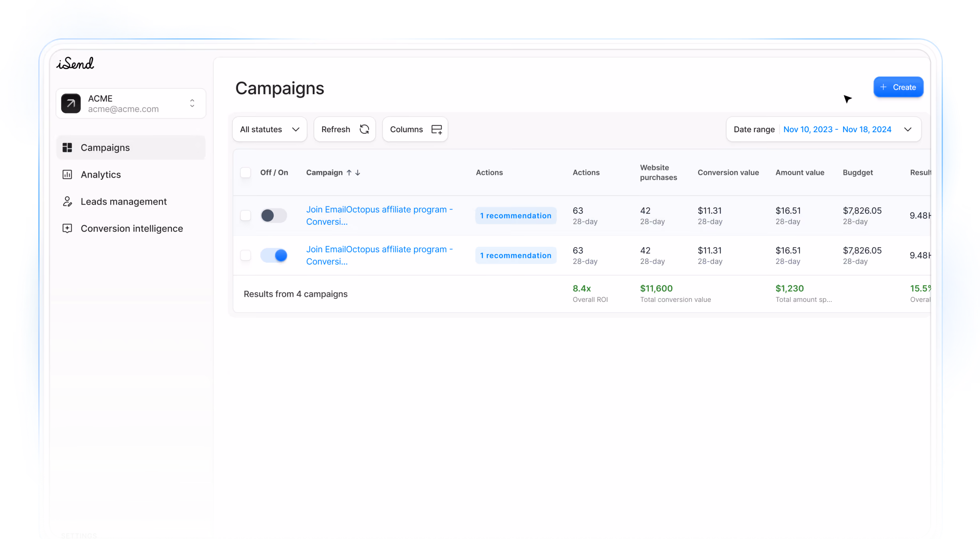Click the Campaigns page heading
This screenshot has height=539, width=980.
tap(280, 89)
